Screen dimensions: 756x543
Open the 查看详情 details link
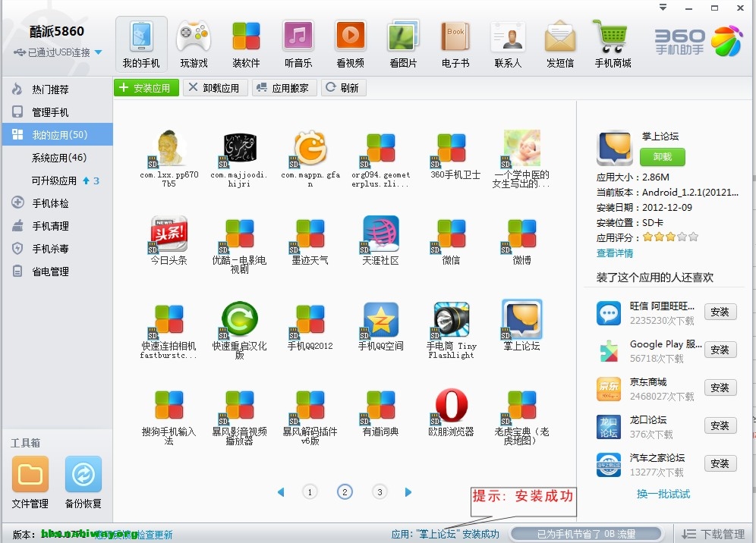(615, 253)
